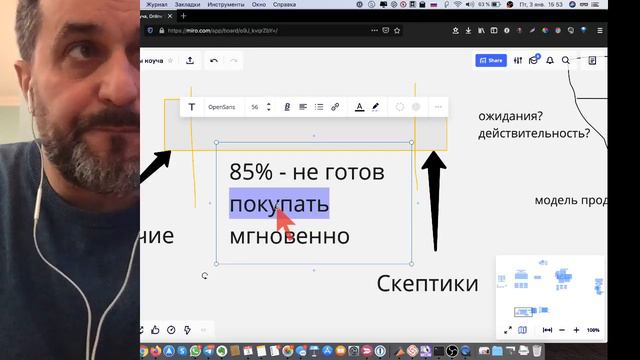
Task: Open the Miro learning center icon with badge
Action: pyautogui.click(x=533, y=60)
